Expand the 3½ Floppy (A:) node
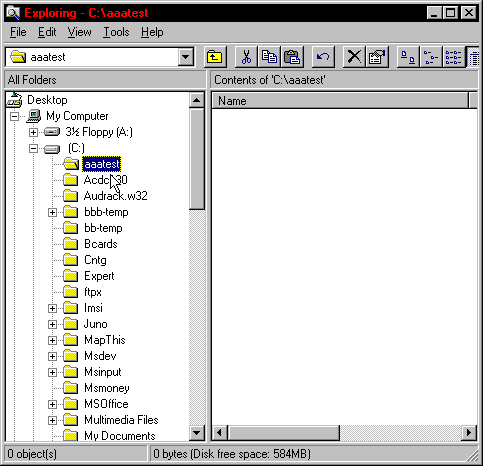This screenshot has height=466, width=483. (33, 132)
